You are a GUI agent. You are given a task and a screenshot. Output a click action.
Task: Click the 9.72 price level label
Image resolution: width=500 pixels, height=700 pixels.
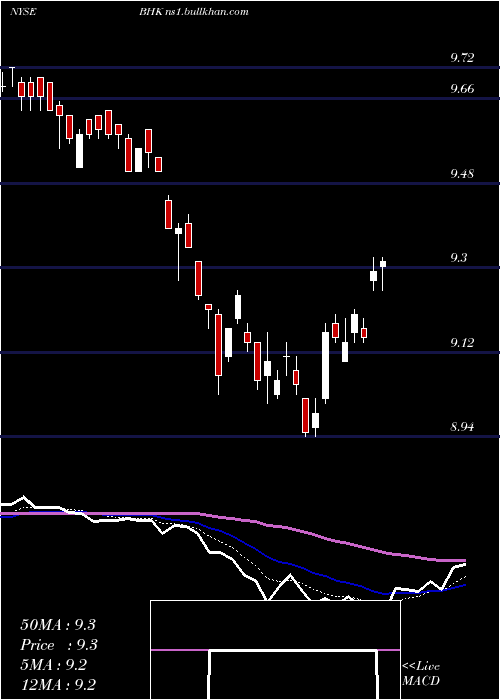coord(462,58)
